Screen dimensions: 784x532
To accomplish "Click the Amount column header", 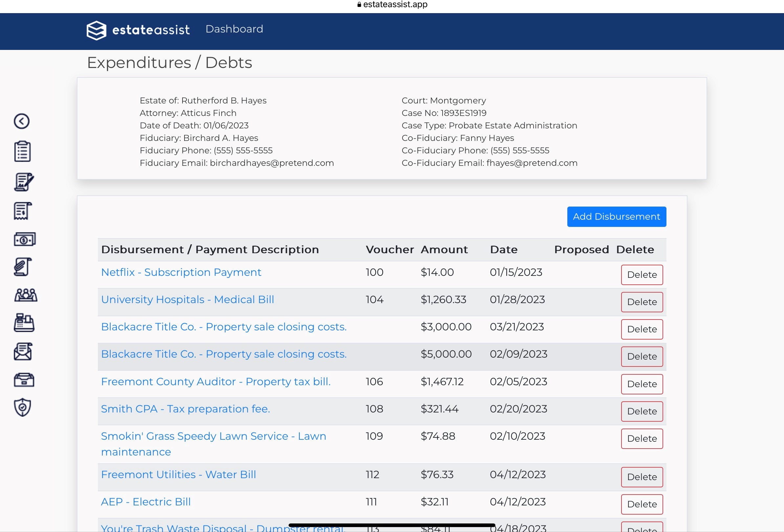I will click(x=444, y=250).
